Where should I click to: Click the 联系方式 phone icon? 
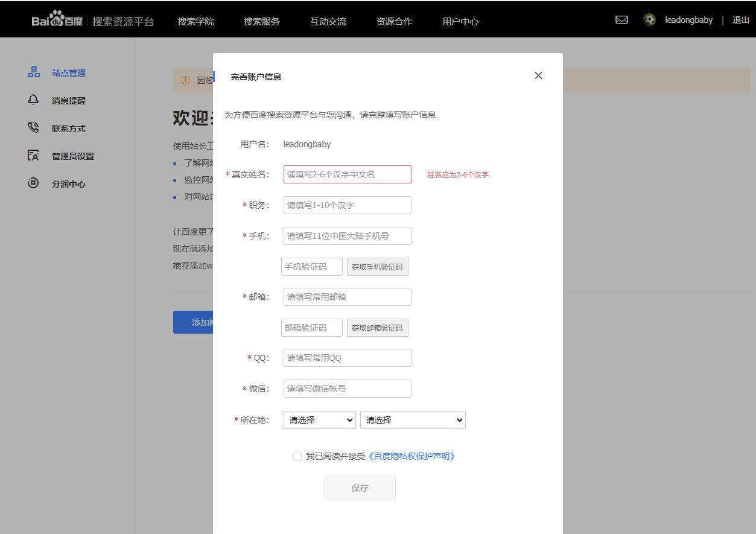pyautogui.click(x=34, y=128)
